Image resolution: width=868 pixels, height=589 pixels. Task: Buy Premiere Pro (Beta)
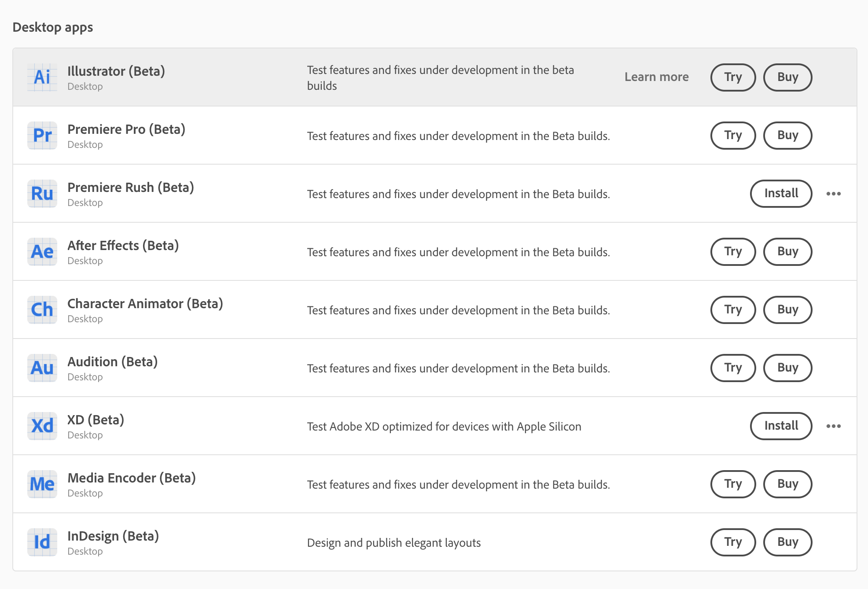click(x=787, y=136)
